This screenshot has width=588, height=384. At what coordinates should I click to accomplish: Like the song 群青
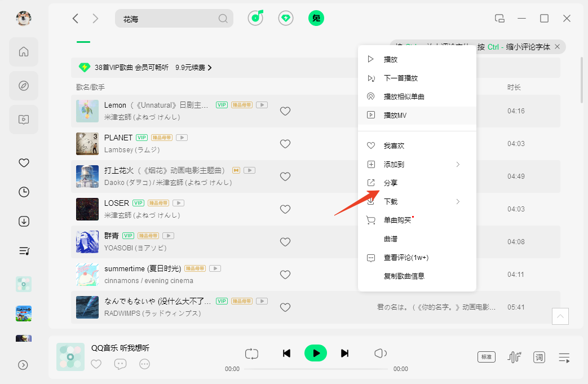(285, 242)
